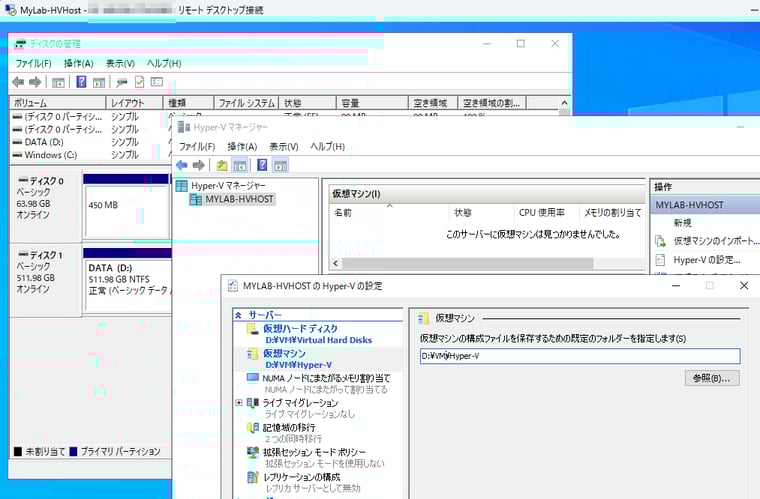Click ボリューム column header in Disk Management
The height and width of the screenshot is (499, 760).
pos(58,103)
